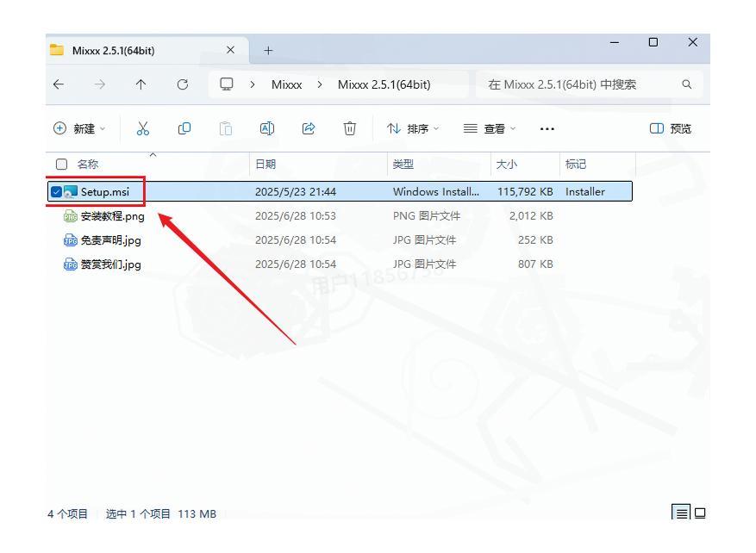This screenshot has width=756, height=553.
Task: Add a new tab with plus button
Action: [268, 51]
